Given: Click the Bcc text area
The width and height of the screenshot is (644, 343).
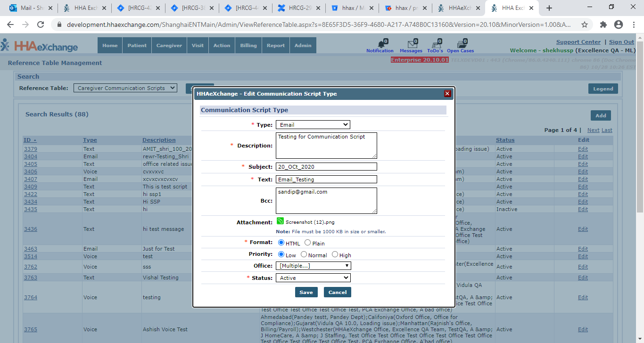Looking at the screenshot, I should tap(326, 201).
